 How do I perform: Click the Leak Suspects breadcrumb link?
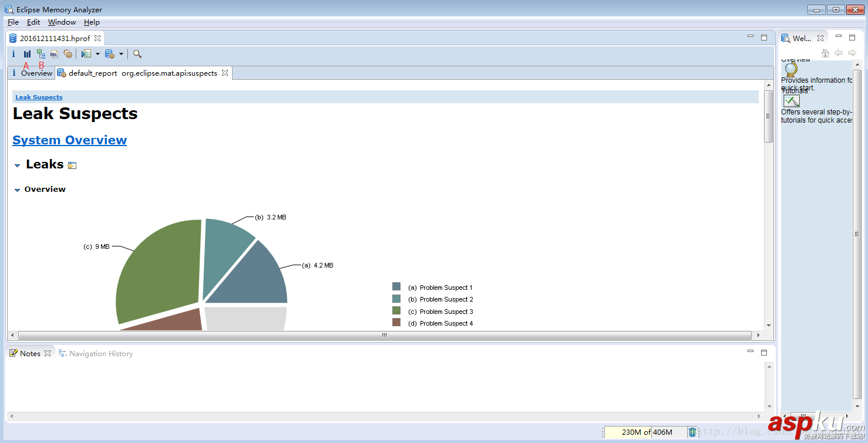click(39, 97)
